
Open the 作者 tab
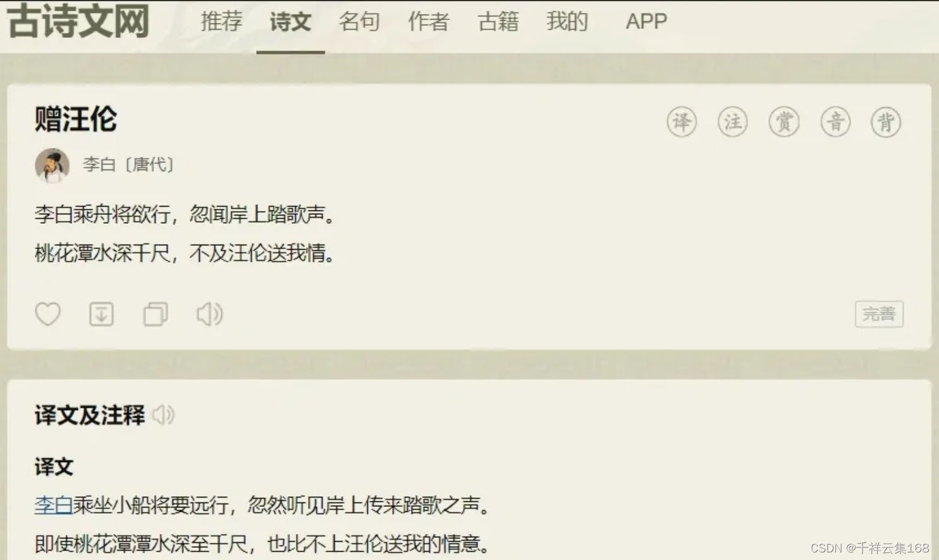coord(429,21)
